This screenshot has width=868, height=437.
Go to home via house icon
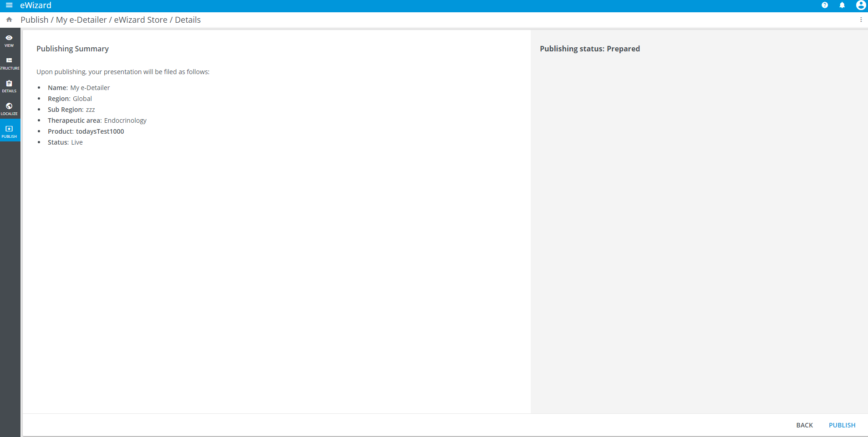(9, 20)
